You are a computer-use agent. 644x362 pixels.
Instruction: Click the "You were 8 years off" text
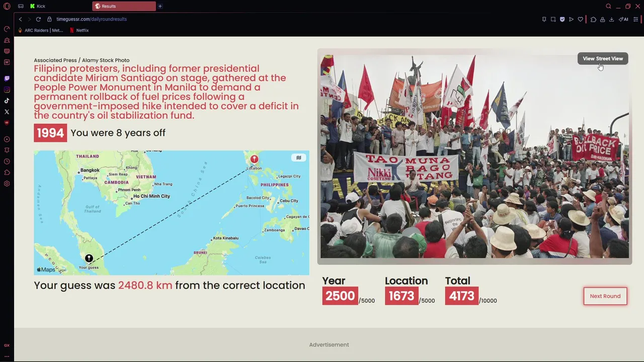pos(118,133)
